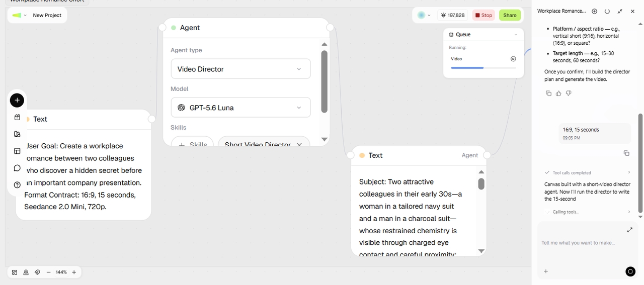Screen dimensions: 644x285
Task: Click the black round stop button in chat input
Action: 630,271
